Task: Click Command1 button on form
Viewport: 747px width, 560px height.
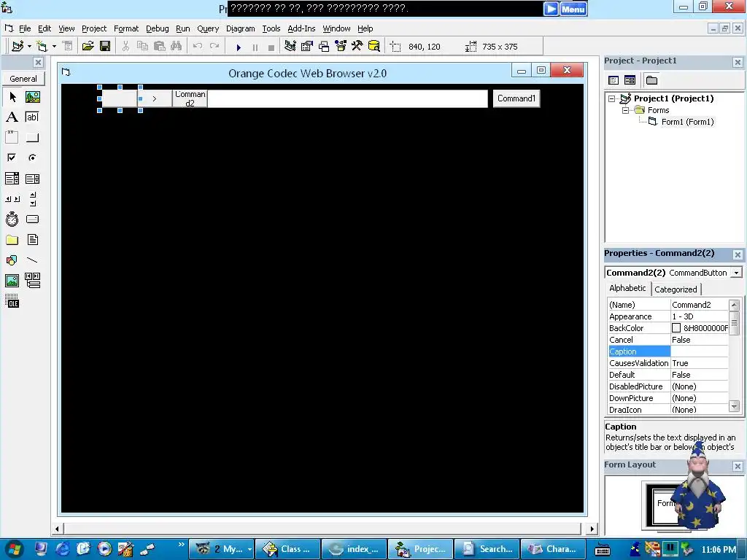Action: coord(516,98)
